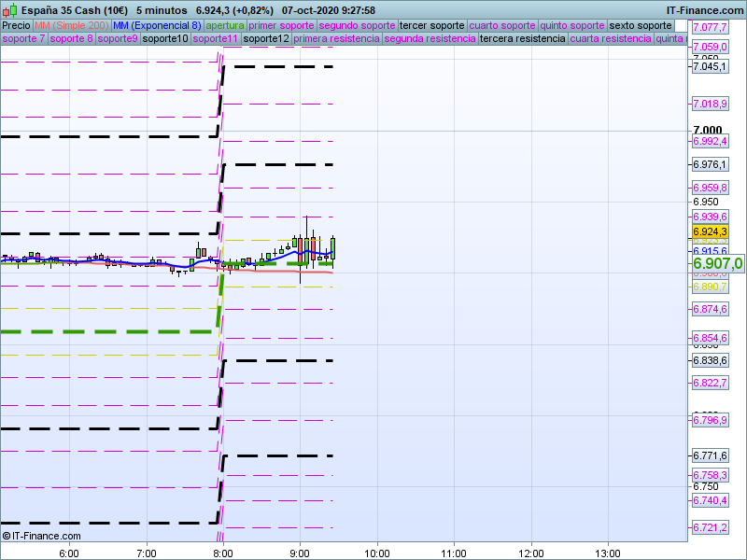Click the 8:00 time axis label
This screenshot has width=747, height=560.
tap(223, 553)
